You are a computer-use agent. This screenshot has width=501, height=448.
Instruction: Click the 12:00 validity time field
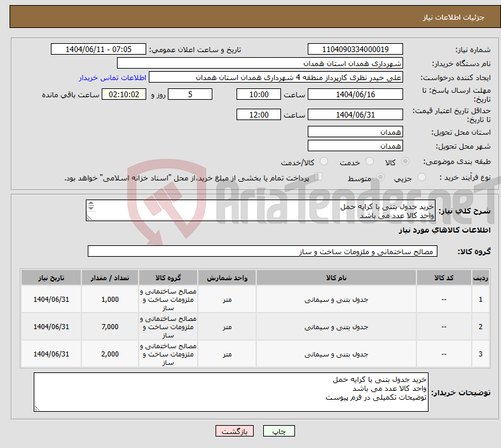click(259, 114)
